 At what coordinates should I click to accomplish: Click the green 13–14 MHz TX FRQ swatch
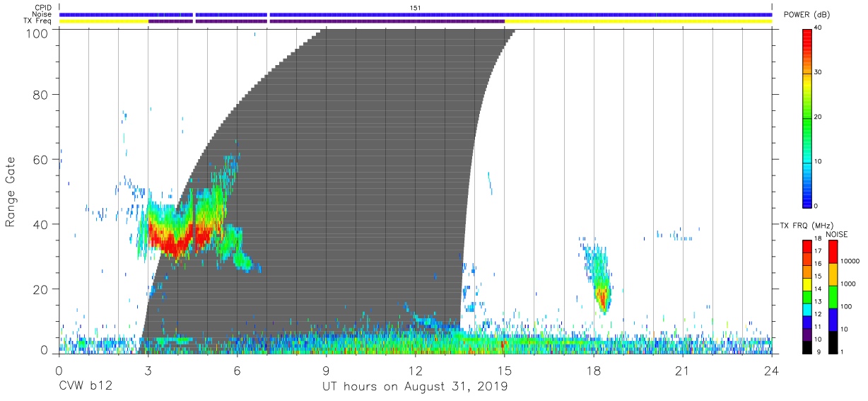click(x=807, y=296)
